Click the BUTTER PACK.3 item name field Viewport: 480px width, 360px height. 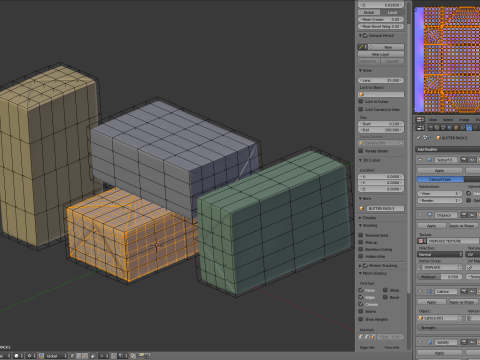tap(385, 208)
